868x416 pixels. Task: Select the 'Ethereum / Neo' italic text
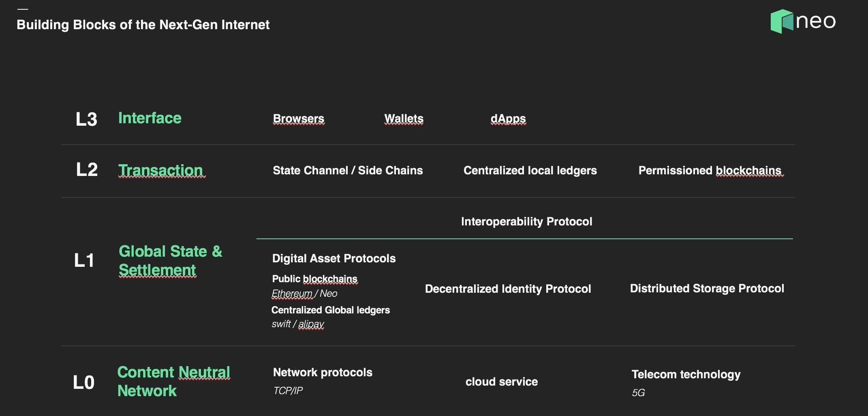(x=304, y=293)
